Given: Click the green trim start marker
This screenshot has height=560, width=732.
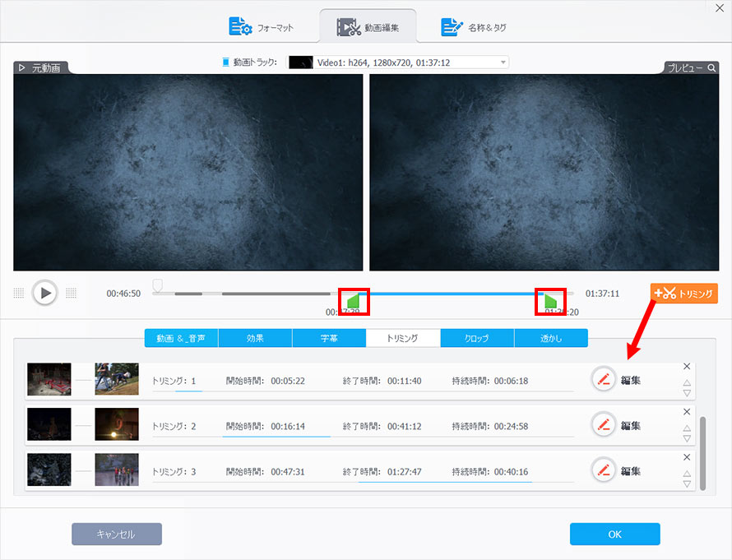Looking at the screenshot, I should pos(352,300).
